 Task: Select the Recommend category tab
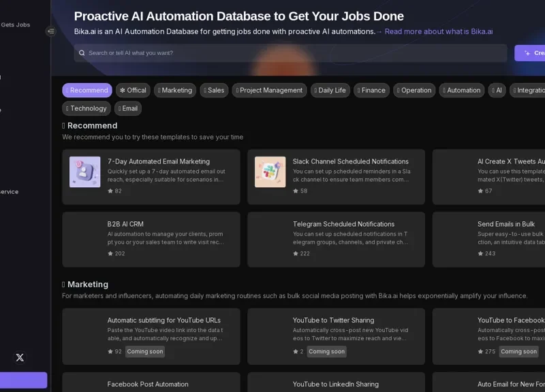click(x=87, y=90)
